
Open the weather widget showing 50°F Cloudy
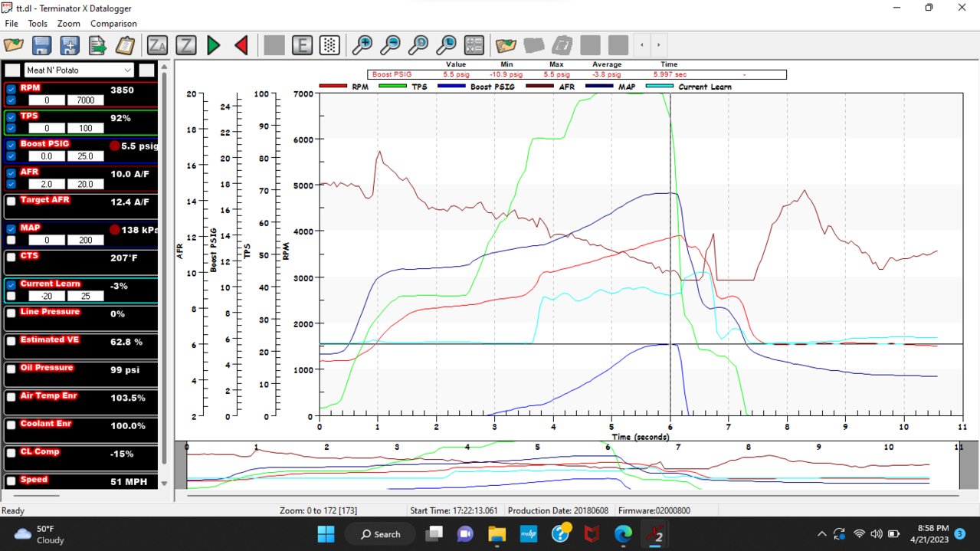(x=39, y=533)
